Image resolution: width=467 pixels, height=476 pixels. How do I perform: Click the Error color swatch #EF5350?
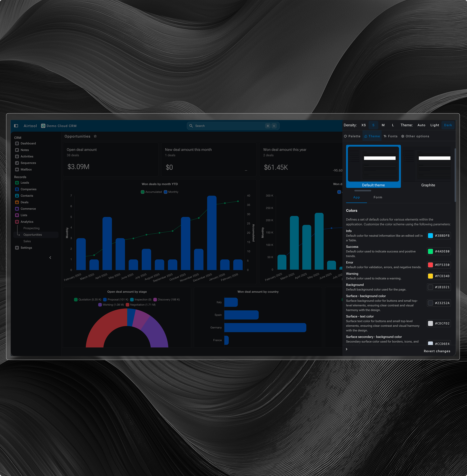point(430,265)
